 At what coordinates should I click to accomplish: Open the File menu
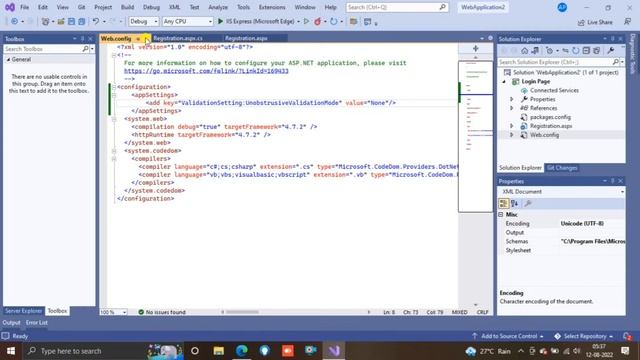(x=24, y=7)
